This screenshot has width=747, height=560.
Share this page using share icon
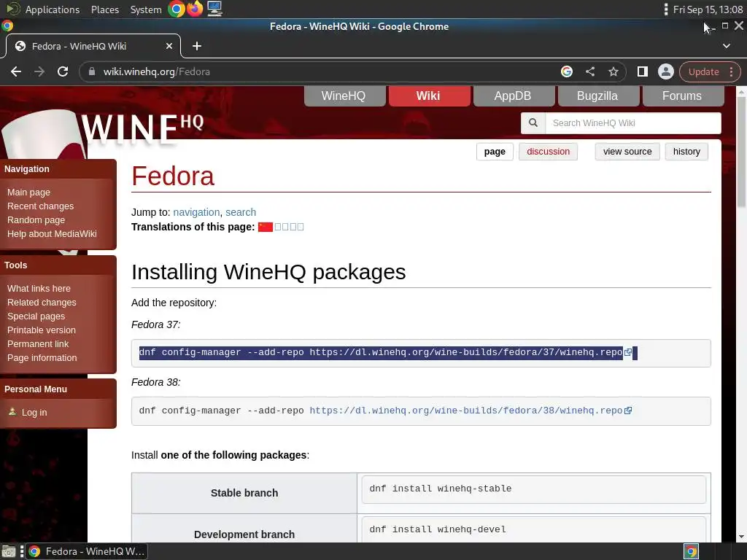589,71
